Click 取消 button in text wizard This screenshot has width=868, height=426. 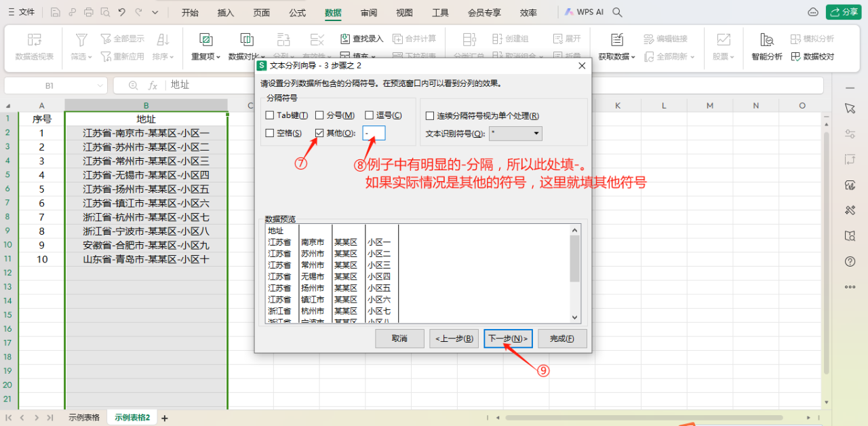click(x=399, y=338)
